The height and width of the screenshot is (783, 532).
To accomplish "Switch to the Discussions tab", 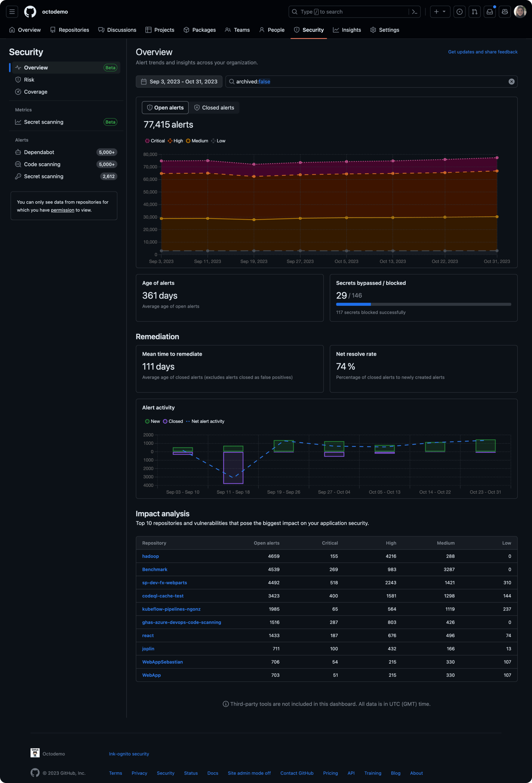I will [117, 30].
